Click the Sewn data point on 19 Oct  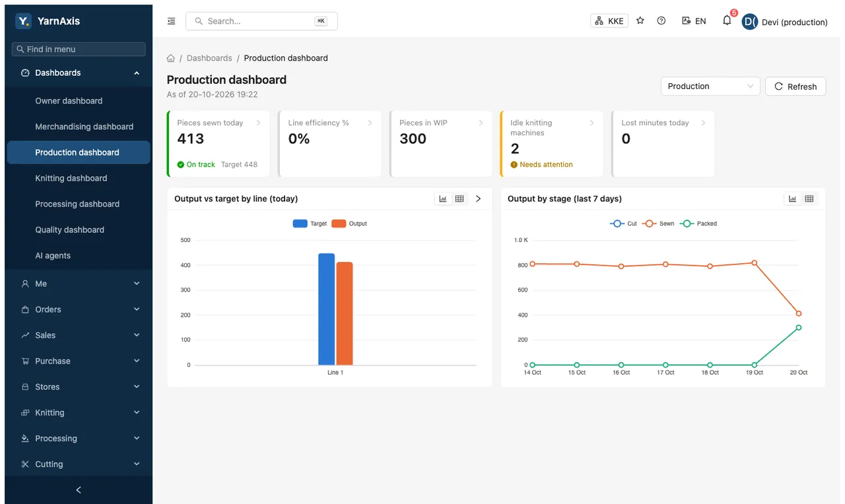click(x=754, y=263)
